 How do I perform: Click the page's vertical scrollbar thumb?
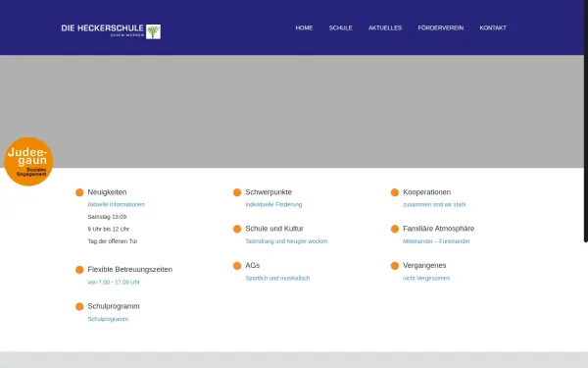tap(586, 121)
